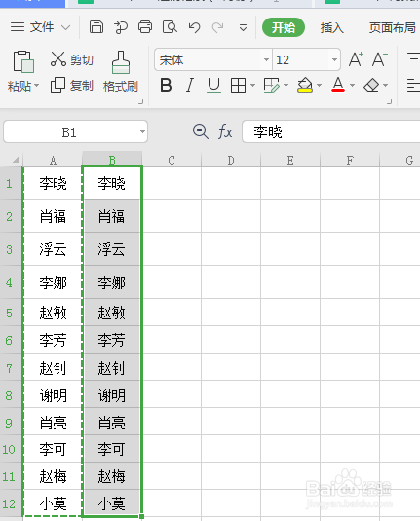Toggle Underline formatting

(x=213, y=85)
